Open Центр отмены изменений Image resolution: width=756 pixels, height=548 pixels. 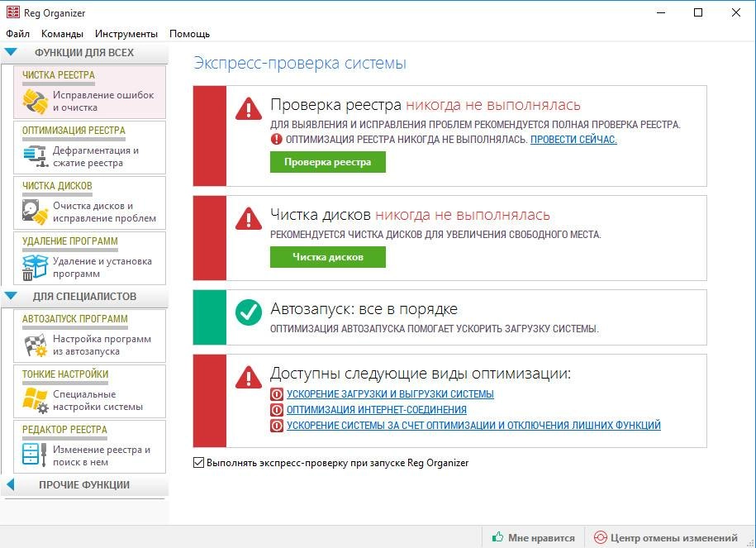click(x=666, y=537)
